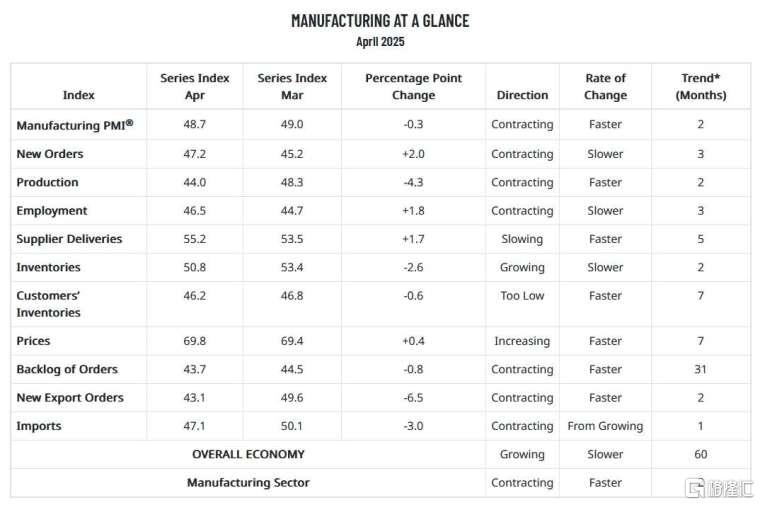Click the Production April value 44.0
Viewport: 760px width, 505px height.
pos(195,182)
